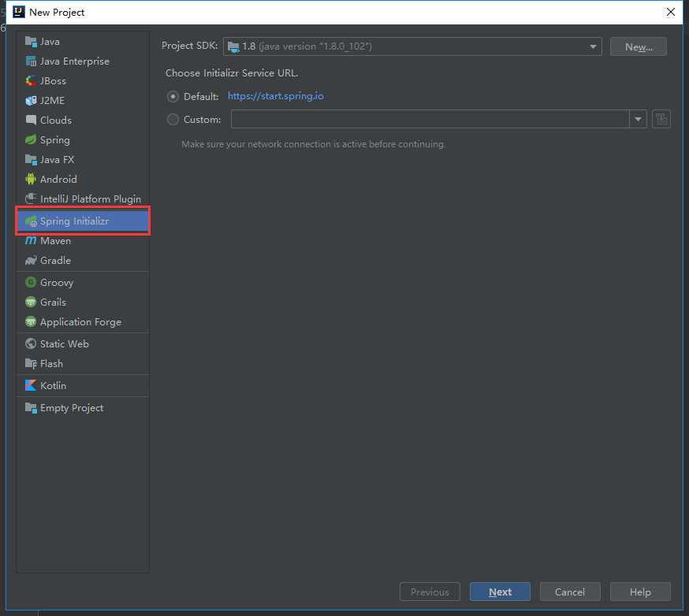Select the Static Web entry
The width and height of the screenshot is (689, 616).
click(x=83, y=343)
